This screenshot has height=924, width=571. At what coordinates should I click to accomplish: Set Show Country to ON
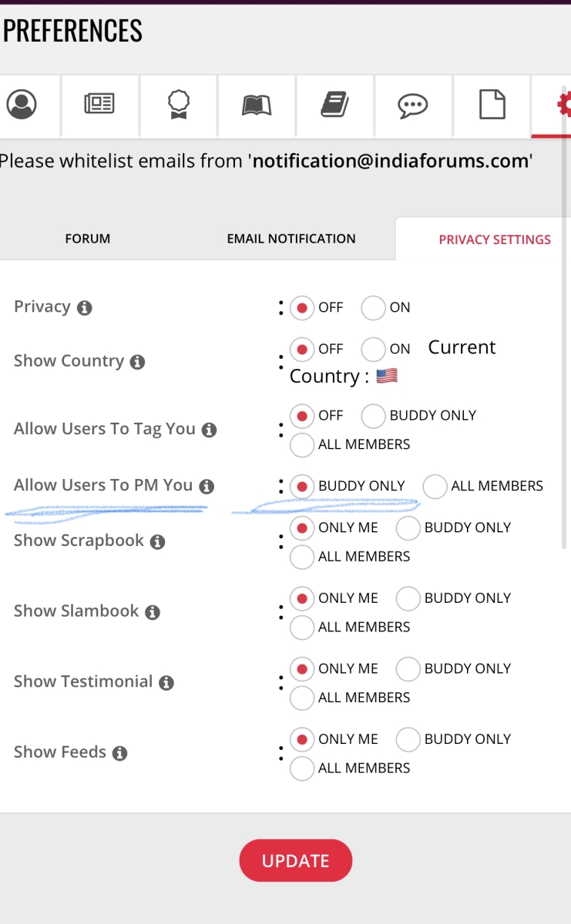[373, 350]
